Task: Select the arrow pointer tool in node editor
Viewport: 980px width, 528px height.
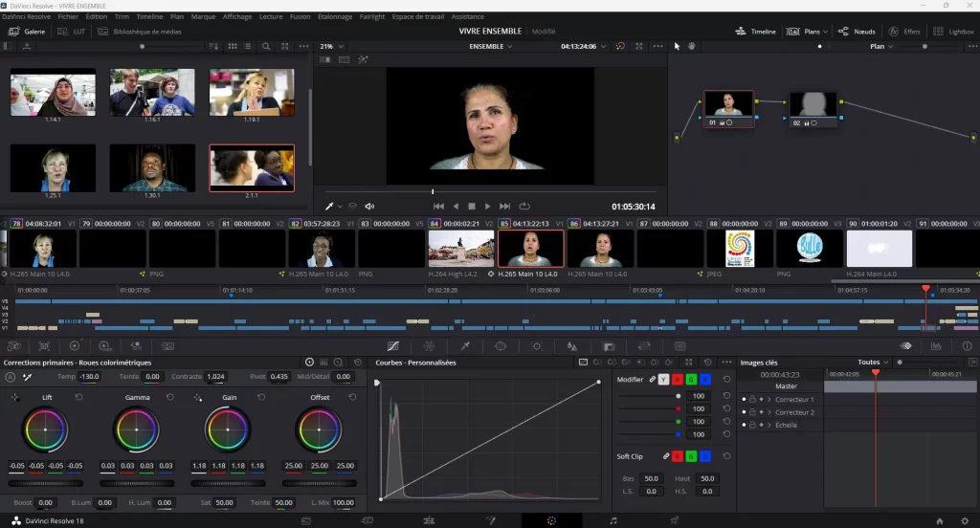Action: (677, 46)
